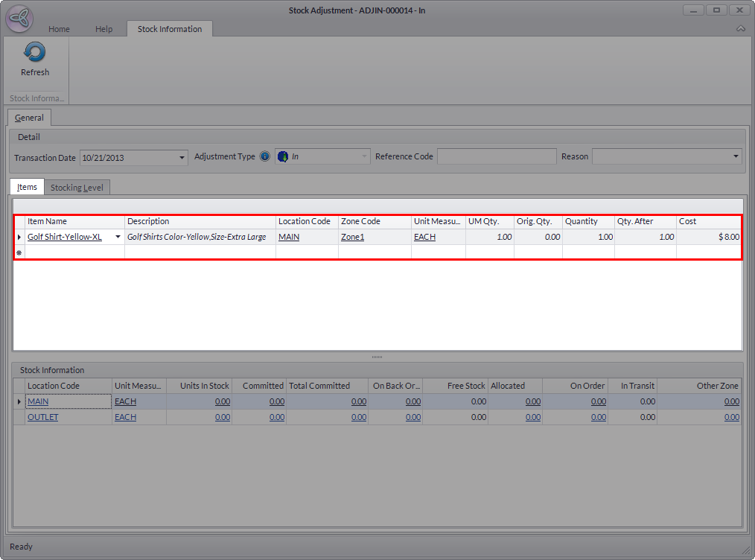This screenshot has height=560, width=755.
Task: Click the EACH unit measure link in Items grid
Action: (424, 237)
